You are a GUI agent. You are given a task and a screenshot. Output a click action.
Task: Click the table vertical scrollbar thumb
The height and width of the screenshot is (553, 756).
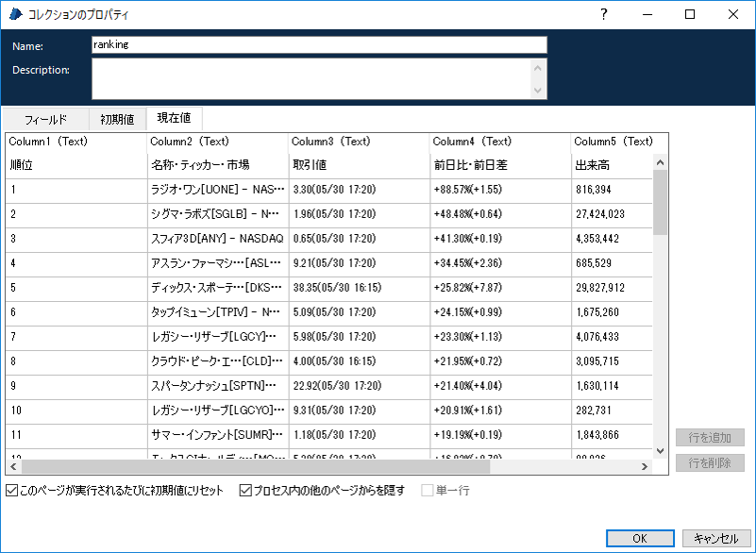click(x=660, y=203)
